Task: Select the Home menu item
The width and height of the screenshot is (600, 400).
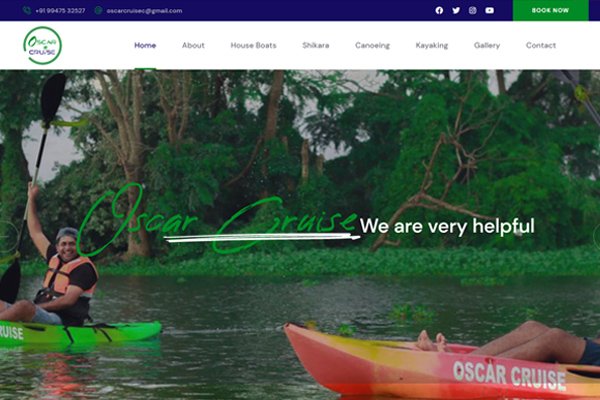Action: coord(145,45)
